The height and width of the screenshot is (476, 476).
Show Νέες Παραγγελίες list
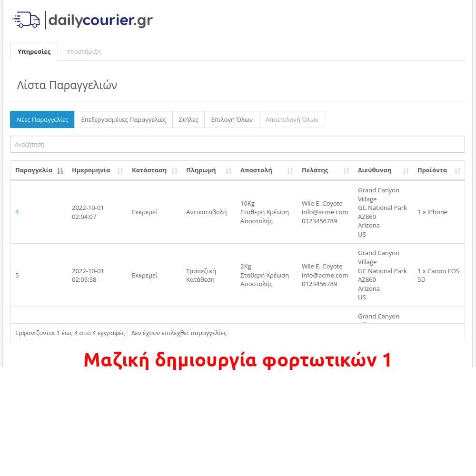pos(42,119)
